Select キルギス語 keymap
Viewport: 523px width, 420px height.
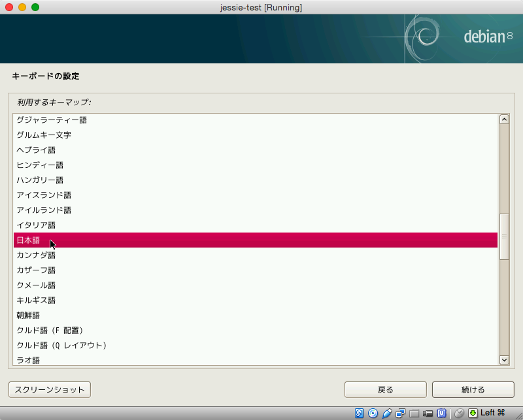click(x=256, y=300)
